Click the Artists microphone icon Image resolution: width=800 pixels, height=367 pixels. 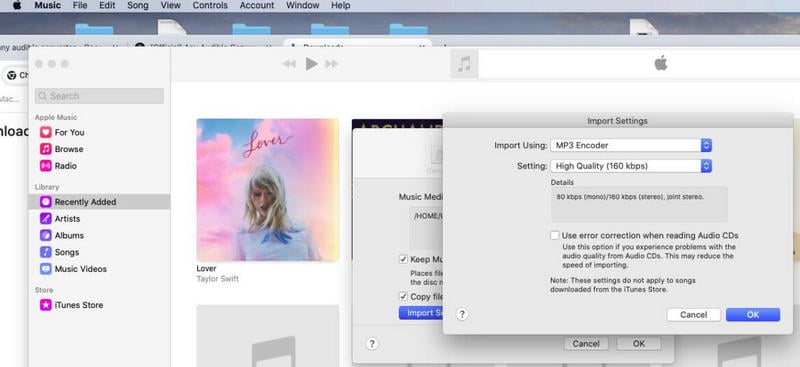tap(46, 218)
